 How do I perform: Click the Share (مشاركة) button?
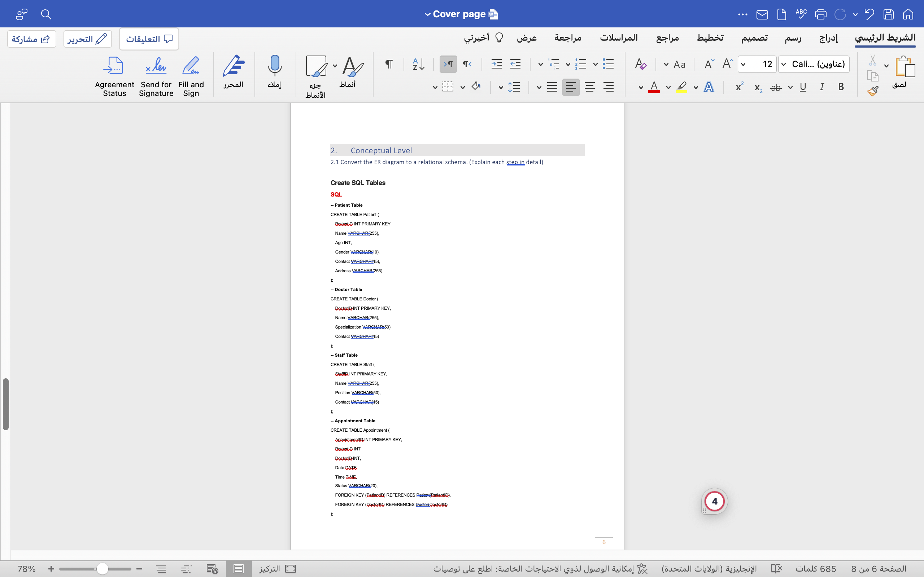click(x=31, y=39)
